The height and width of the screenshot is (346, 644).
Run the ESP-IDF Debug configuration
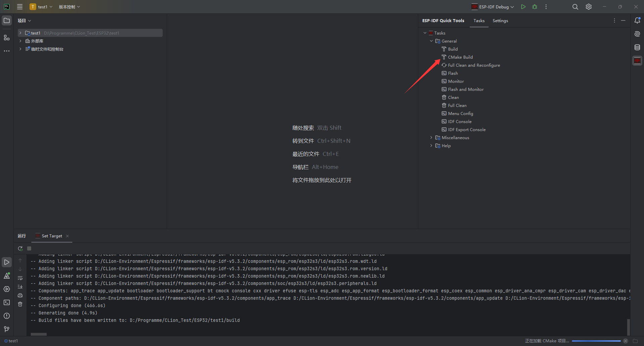pyautogui.click(x=523, y=7)
